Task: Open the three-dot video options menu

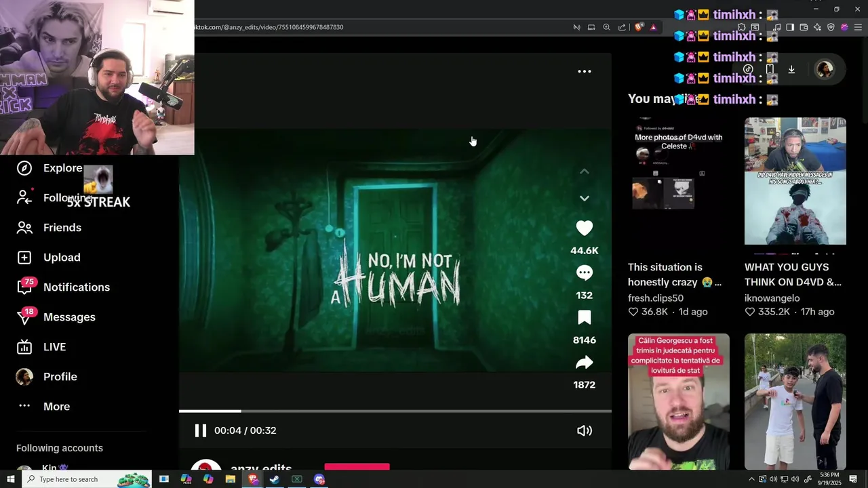Action: coord(584,71)
